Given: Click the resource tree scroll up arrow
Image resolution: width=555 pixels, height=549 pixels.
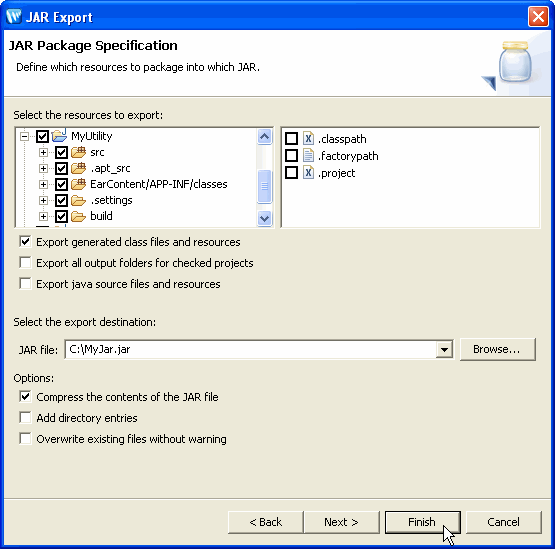Looking at the screenshot, I should click(x=264, y=137).
